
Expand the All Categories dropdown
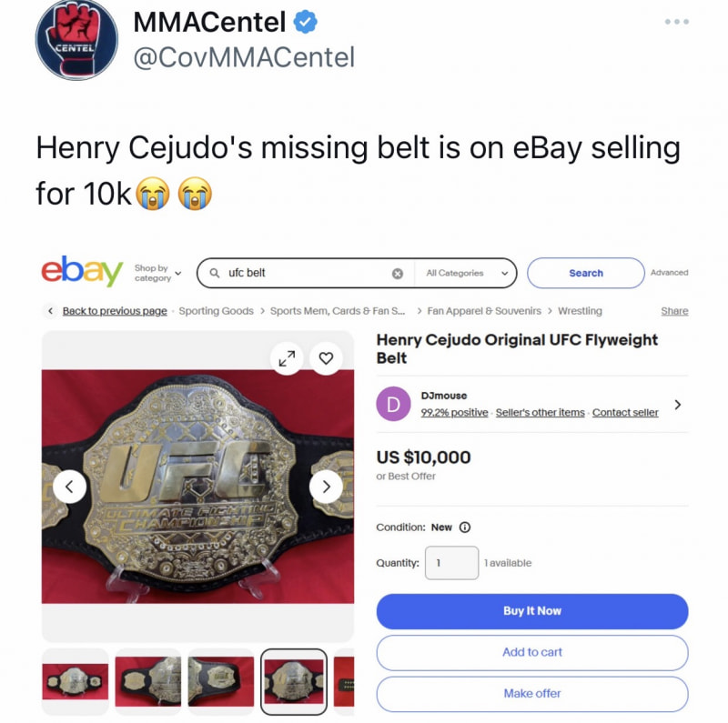(467, 273)
